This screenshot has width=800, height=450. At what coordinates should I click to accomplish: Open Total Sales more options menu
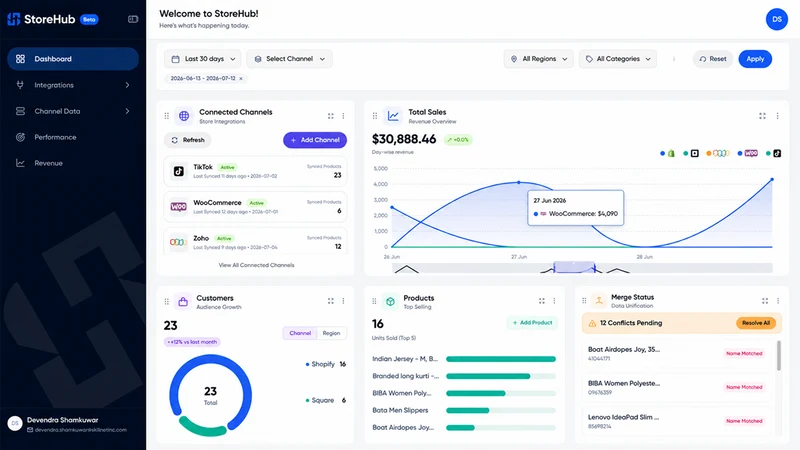click(778, 116)
